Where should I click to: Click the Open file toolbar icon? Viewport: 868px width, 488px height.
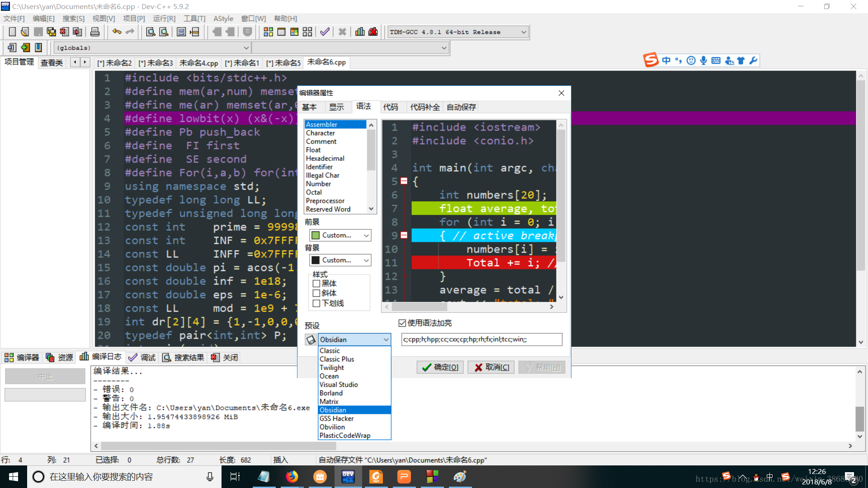point(25,32)
